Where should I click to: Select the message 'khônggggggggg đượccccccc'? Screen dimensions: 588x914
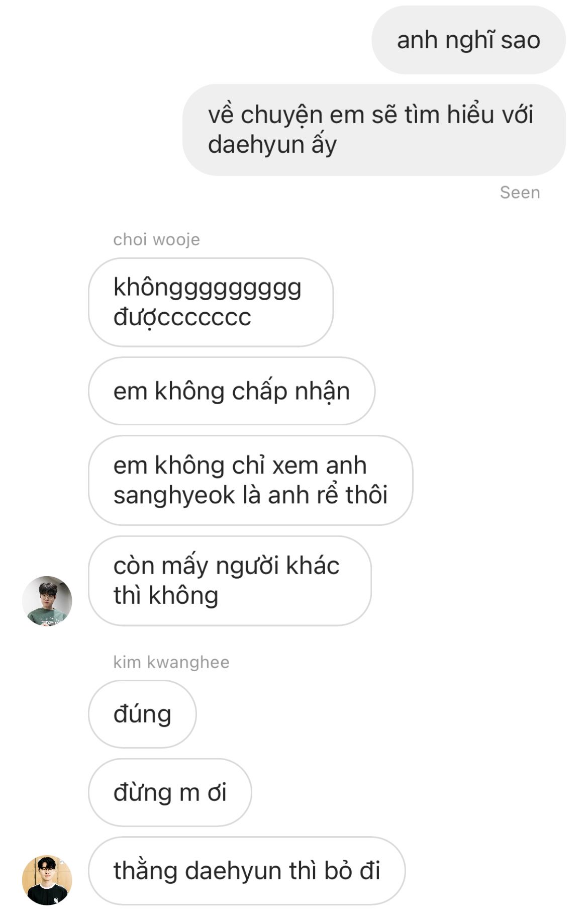point(211,302)
